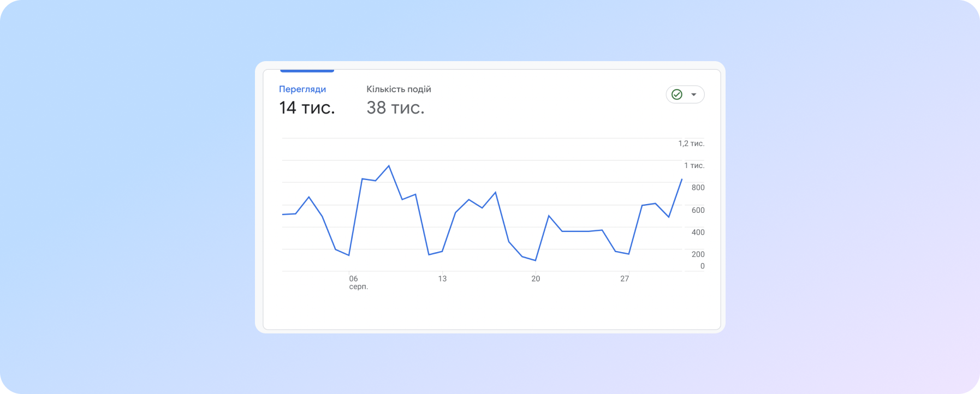Click the 200 axis label

tap(698, 254)
